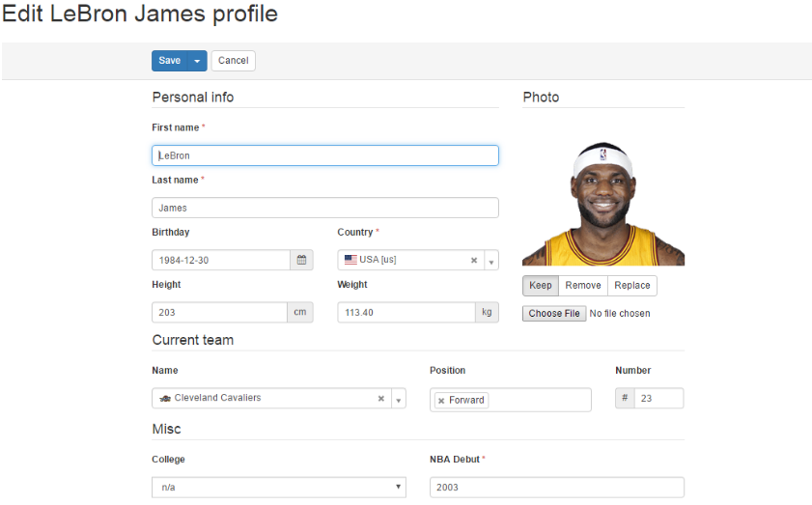
Task: Remove the Cleveland Cavaliers team selection
Action: tap(381, 399)
